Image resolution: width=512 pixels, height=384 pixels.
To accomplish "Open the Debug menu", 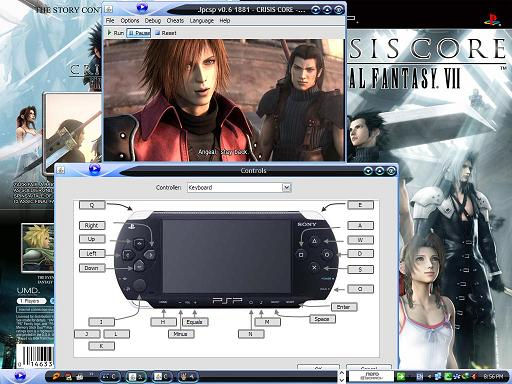I will pyautogui.click(x=153, y=21).
